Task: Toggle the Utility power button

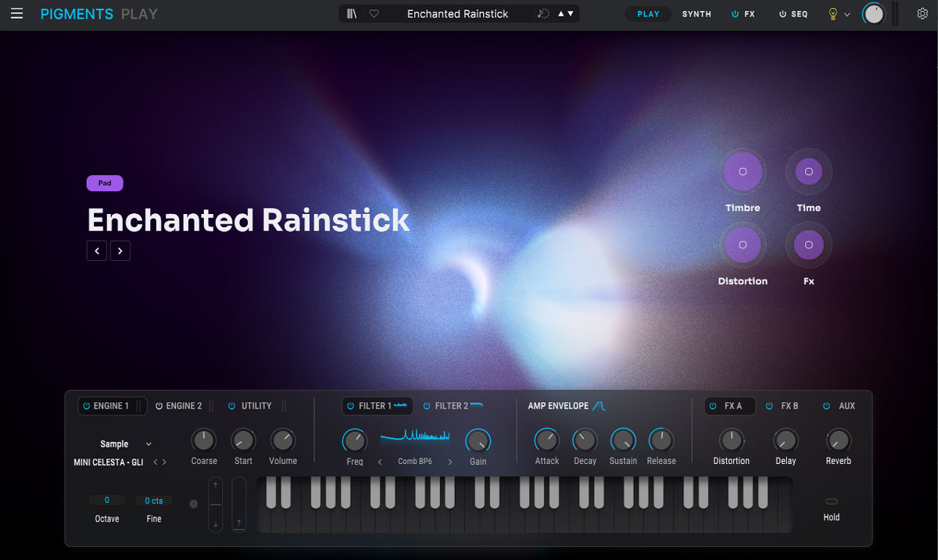Action: tap(231, 406)
